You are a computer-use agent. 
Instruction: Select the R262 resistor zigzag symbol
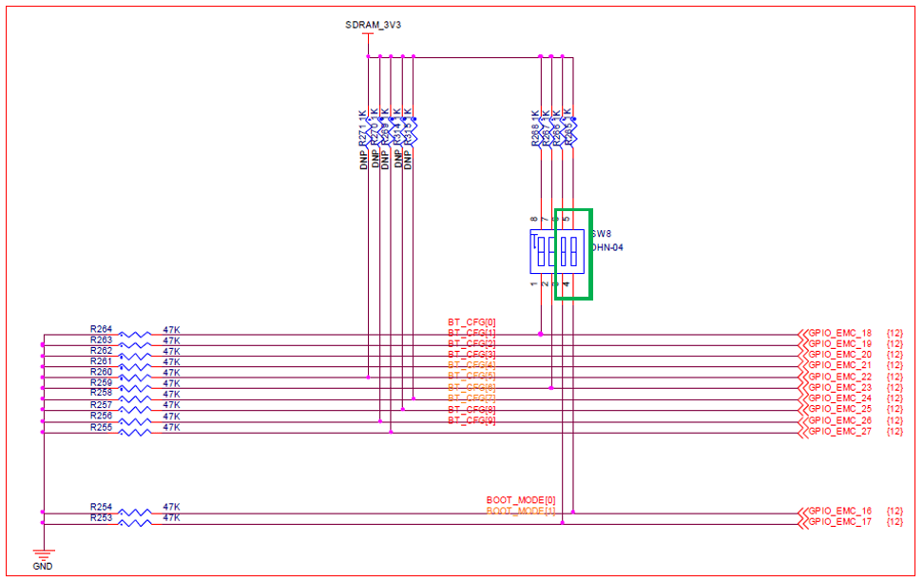(x=135, y=357)
